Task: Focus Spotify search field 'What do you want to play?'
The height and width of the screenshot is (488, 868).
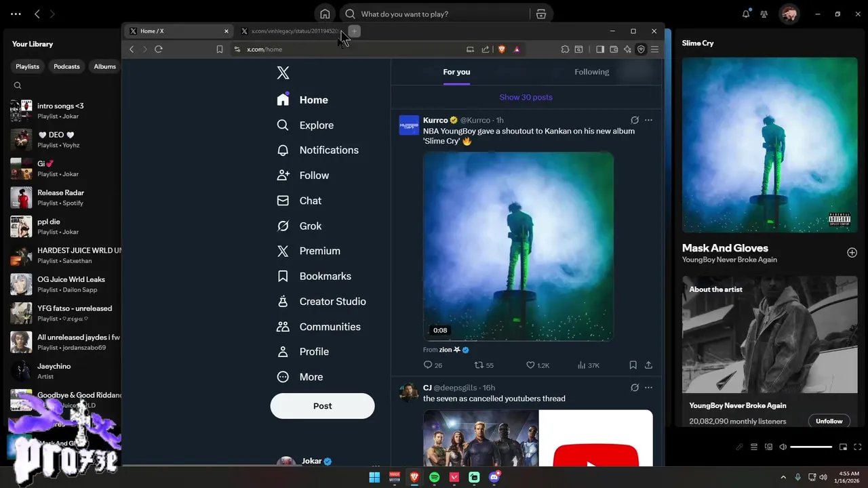Action: [434, 14]
